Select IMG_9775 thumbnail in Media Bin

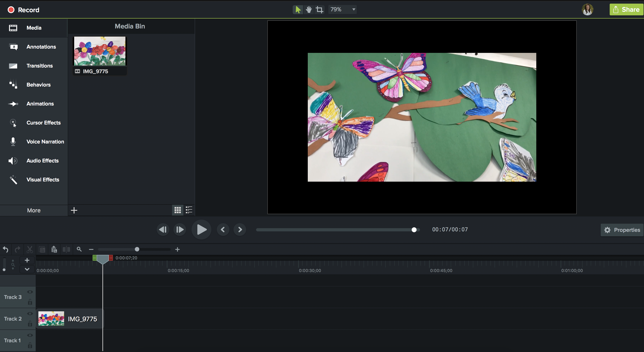tap(100, 51)
